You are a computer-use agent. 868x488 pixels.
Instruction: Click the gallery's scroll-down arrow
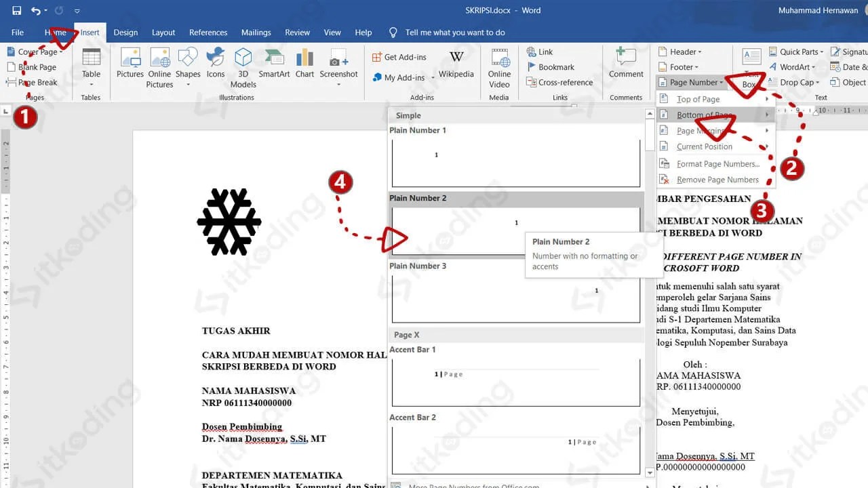pyautogui.click(x=651, y=472)
